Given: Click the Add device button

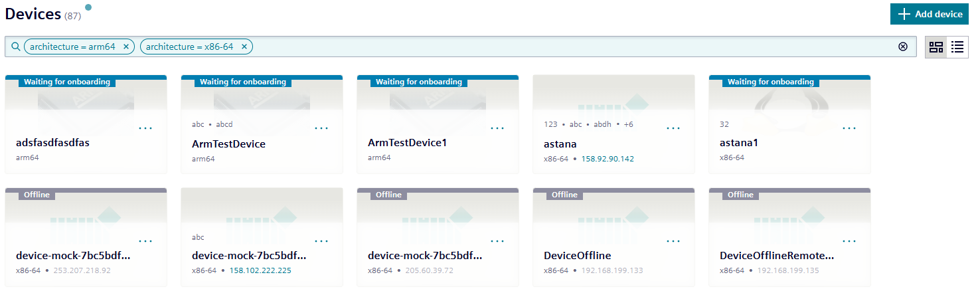Looking at the screenshot, I should point(929,14).
